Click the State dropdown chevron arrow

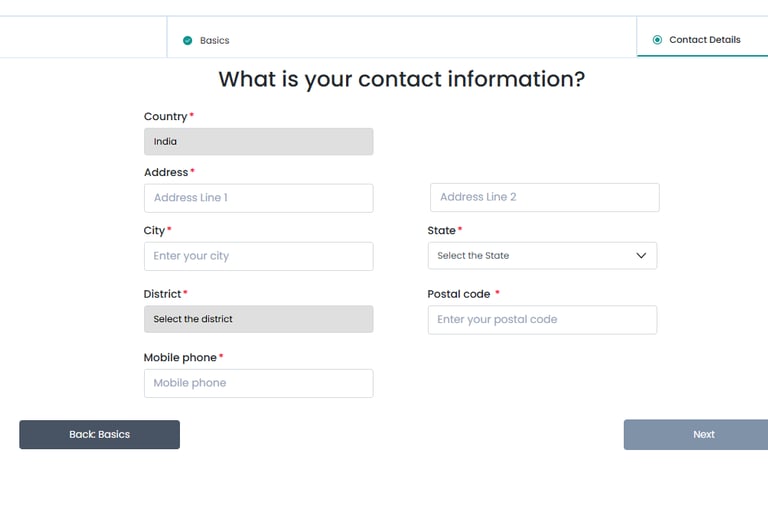[x=641, y=256]
